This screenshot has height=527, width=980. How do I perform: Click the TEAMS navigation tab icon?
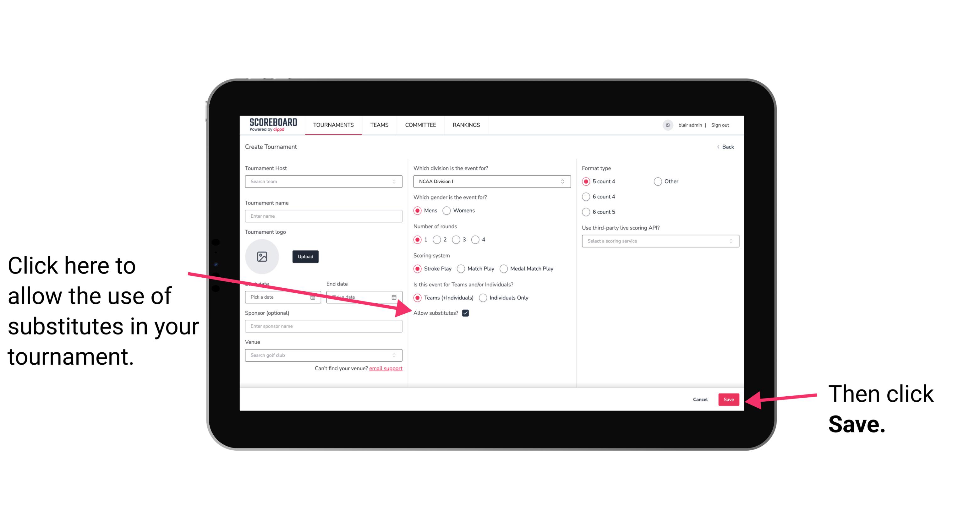click(x=379, y=125)
